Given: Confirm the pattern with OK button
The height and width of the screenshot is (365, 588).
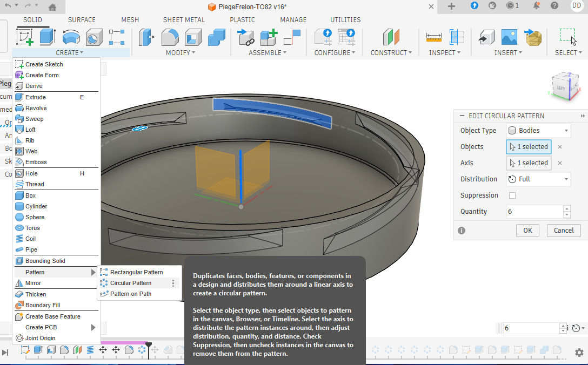Looking at the screenshot, I should click(527, 230).
